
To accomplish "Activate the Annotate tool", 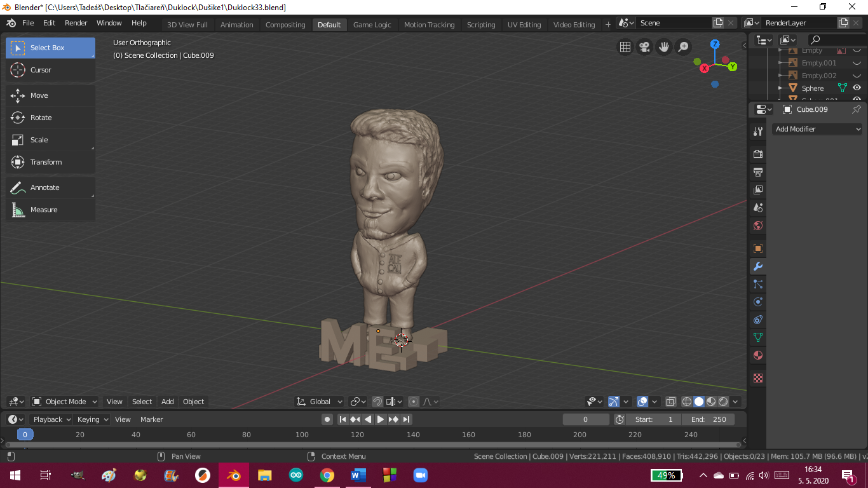I will coord(50,187).
